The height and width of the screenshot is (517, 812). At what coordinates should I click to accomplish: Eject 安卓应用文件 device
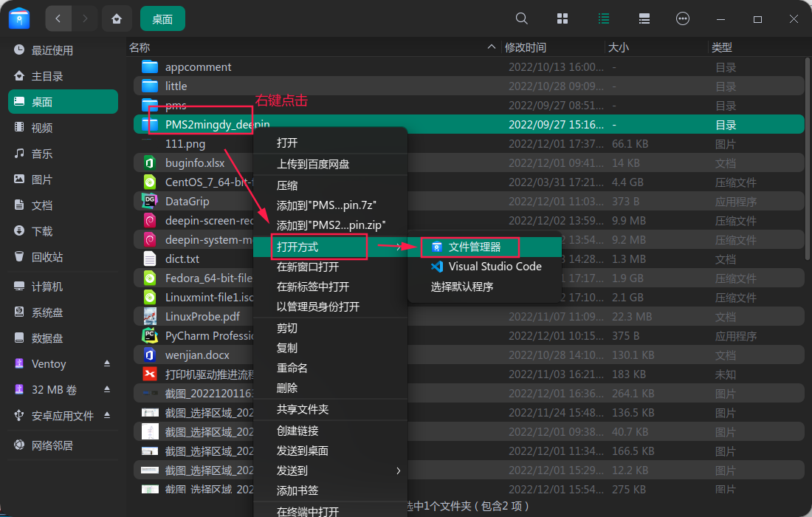click(x=107, y=415)
